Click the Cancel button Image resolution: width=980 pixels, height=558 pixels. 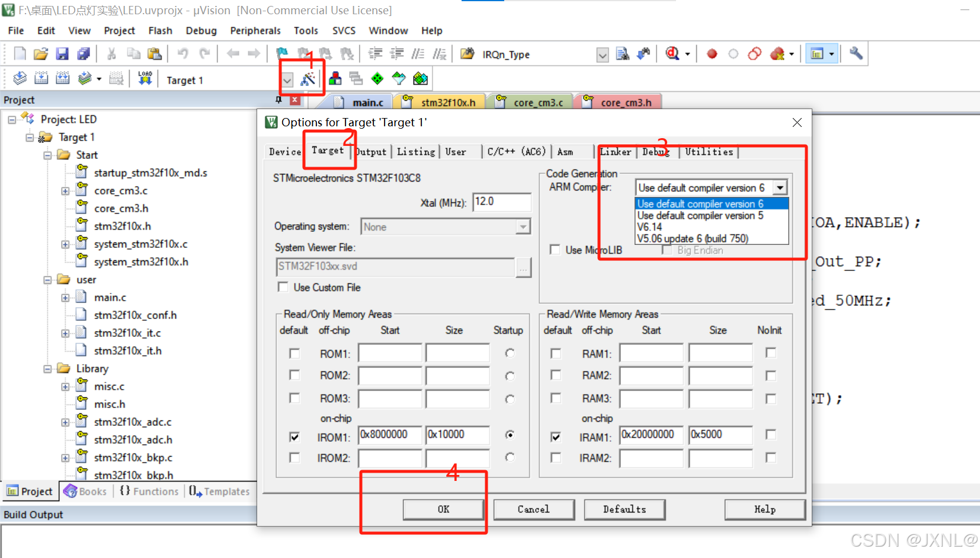coord(534,509)
